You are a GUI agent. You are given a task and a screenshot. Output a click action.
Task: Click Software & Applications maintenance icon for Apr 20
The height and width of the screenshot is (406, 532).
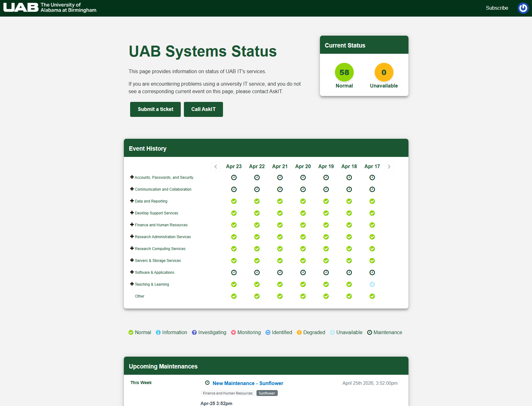tap(303, 273)
